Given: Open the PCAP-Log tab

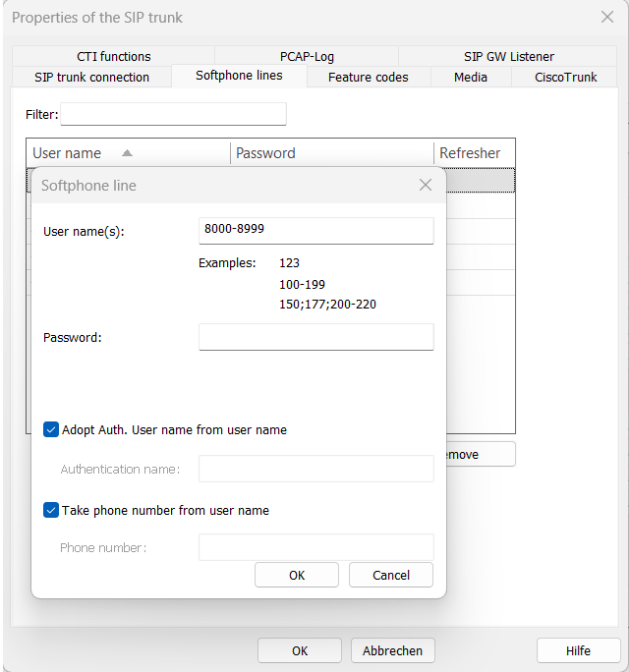Looking at the screenshot, I should click(x=307, y=57).
